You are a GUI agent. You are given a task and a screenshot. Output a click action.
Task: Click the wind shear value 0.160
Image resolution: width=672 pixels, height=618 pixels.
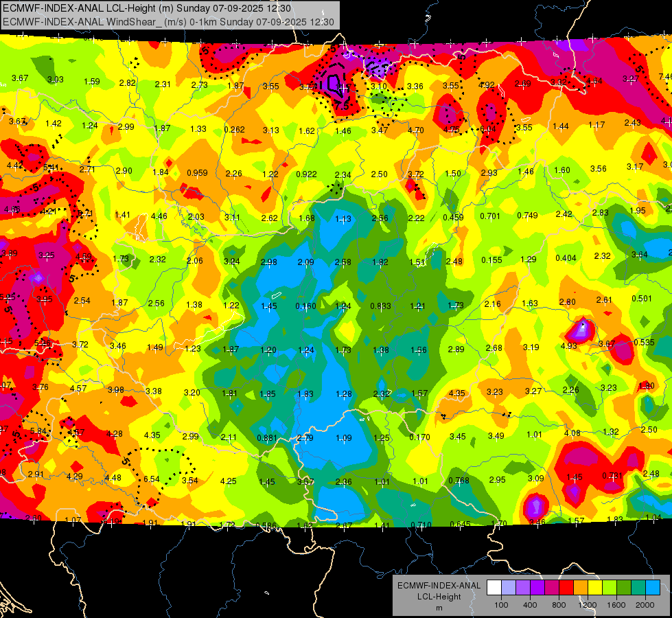click(x=306, y=306)
